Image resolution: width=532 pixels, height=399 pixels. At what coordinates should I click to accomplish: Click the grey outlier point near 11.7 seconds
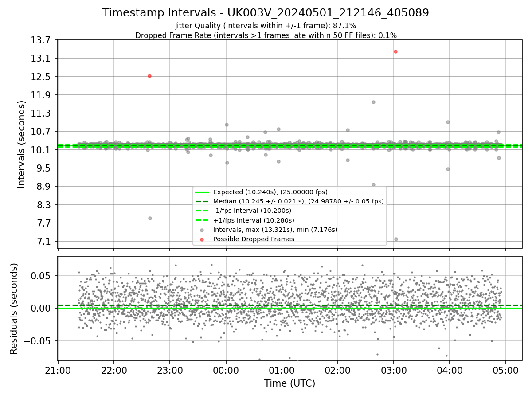pyautogui.click(x=373, y=102)
